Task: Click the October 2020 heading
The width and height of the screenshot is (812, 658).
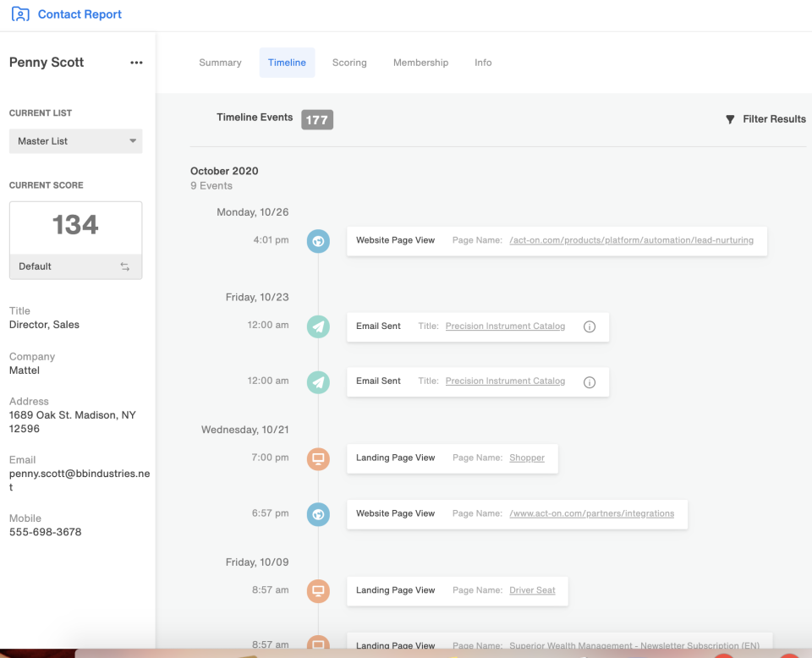Action: click(224, 171)
